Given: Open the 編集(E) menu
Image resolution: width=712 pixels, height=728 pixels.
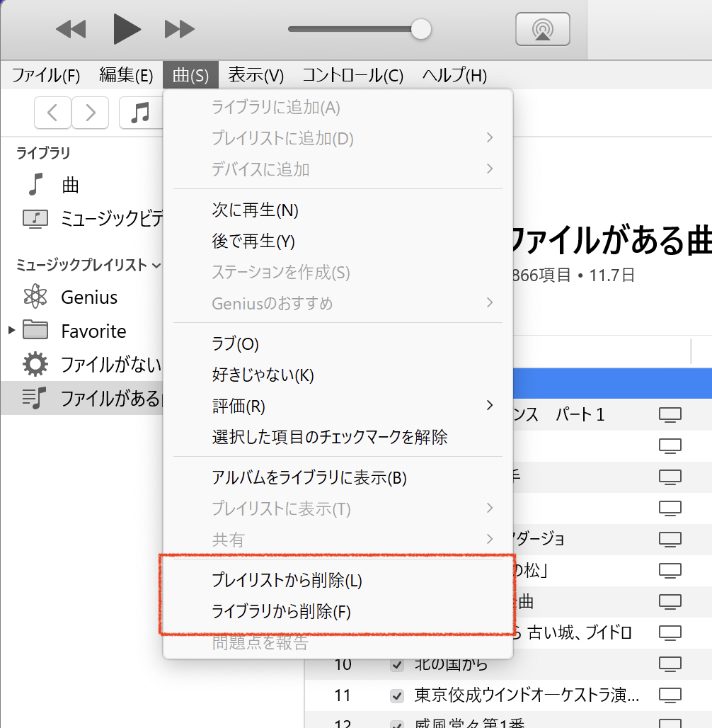Looking at the screenshot, I should 126,75.
